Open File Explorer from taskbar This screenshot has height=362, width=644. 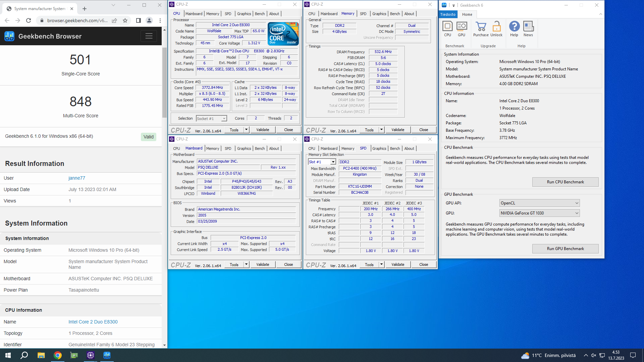click(41, 355)
